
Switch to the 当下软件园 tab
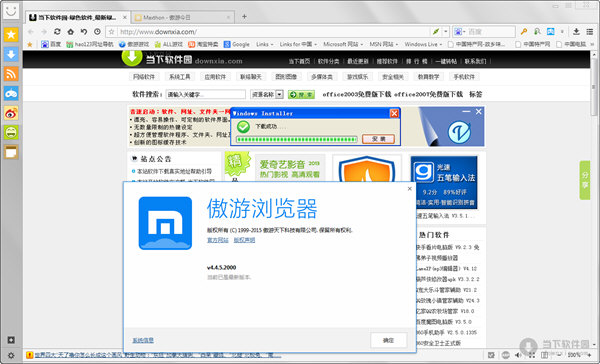(x=78, y=17)
